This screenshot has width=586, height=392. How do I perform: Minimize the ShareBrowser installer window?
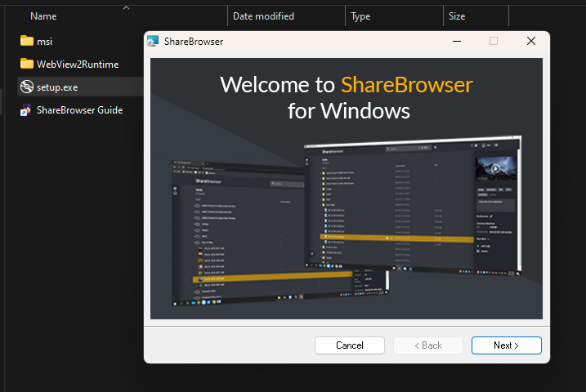click(455, 41)
